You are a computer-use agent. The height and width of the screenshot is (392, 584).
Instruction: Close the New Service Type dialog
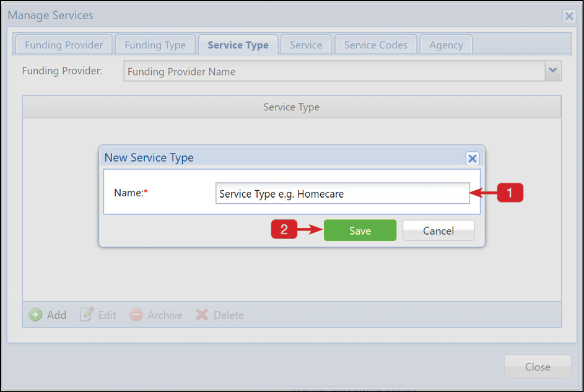coord(473,158)
